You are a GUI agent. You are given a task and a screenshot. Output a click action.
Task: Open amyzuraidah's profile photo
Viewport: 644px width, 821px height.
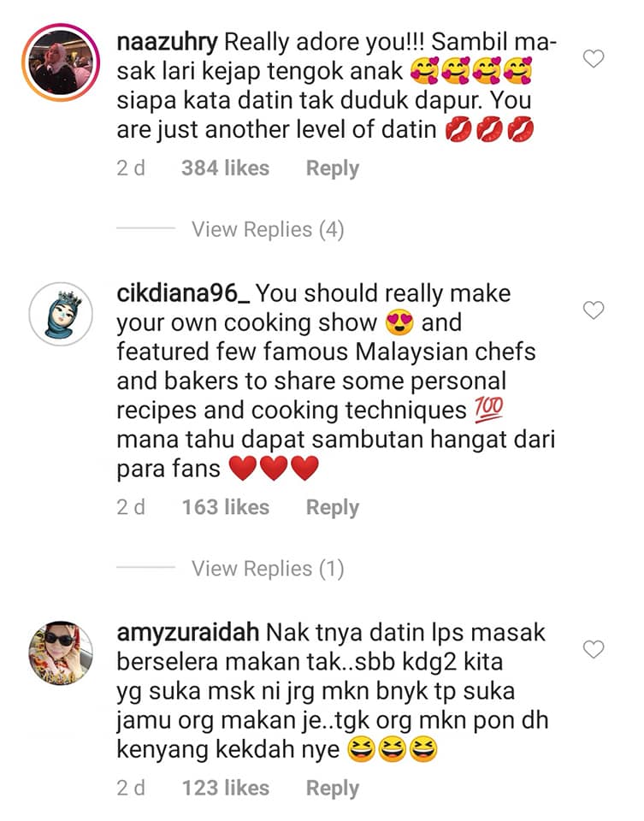[x=61, y=653]
